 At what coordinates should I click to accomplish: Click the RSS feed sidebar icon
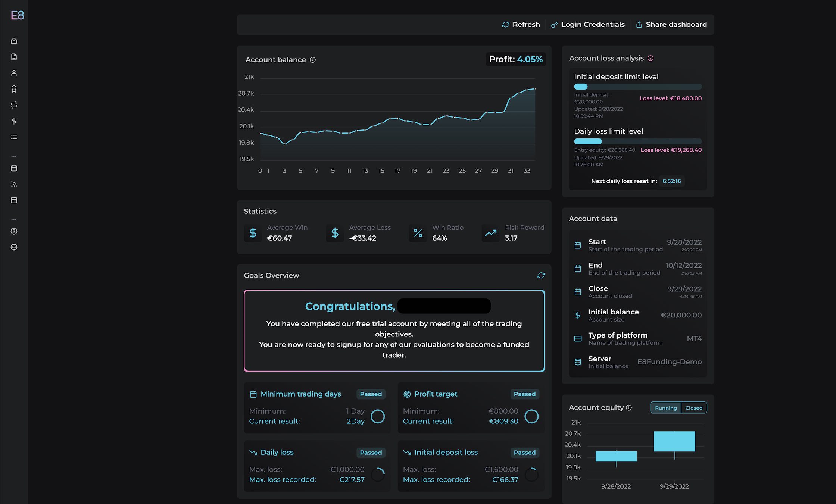coord(14,184)
